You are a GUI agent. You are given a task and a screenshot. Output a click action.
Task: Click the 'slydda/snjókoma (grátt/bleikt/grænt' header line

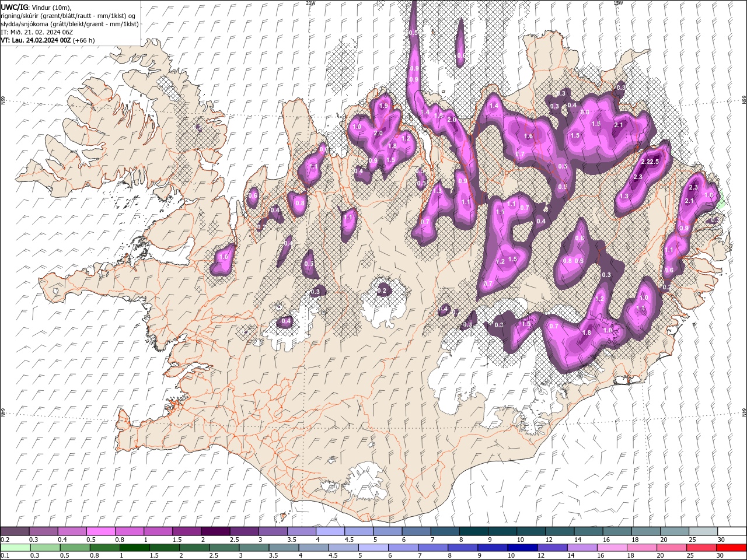(x=70, y=24)
